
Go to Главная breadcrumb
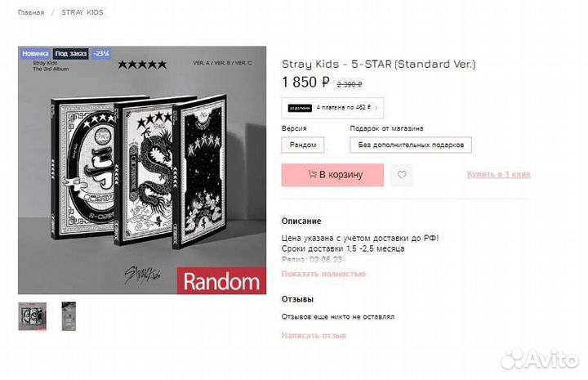(x=31, y=12)
